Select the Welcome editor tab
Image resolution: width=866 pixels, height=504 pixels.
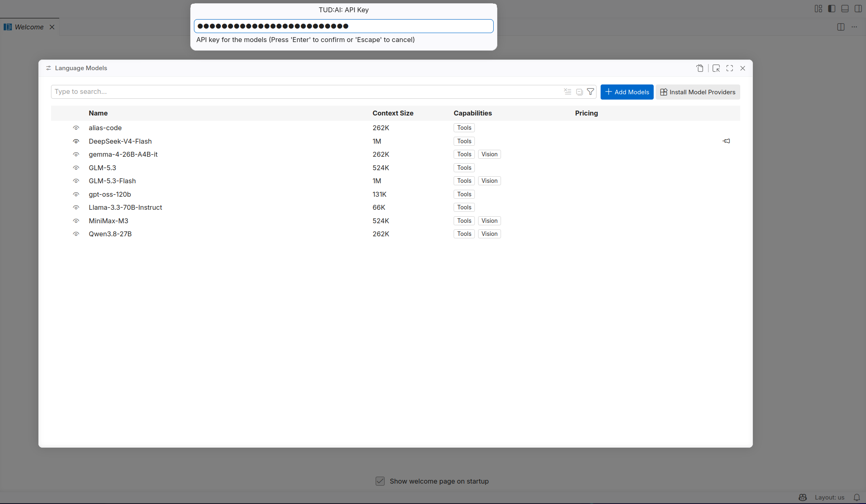(x=29, y=27)
